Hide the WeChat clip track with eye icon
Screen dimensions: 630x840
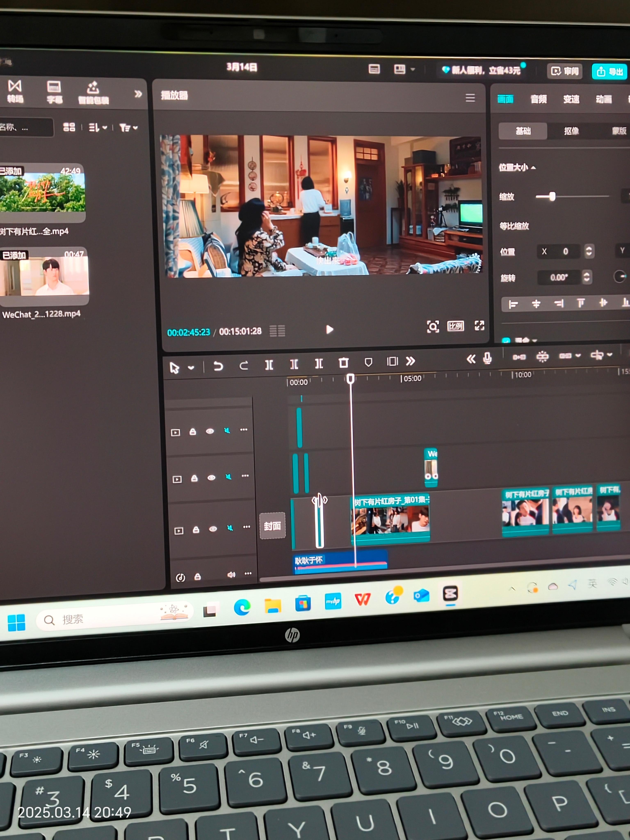[211, 477]
